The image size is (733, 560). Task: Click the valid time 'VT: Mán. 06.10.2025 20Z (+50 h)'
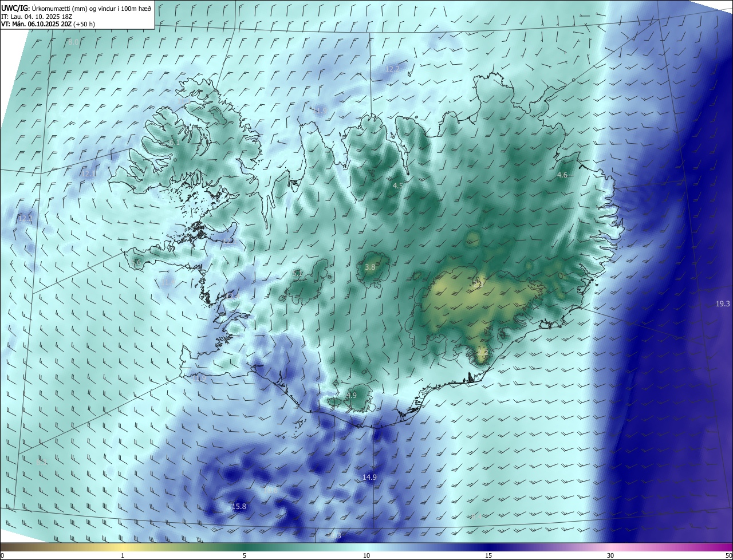(x=48, y=24)
